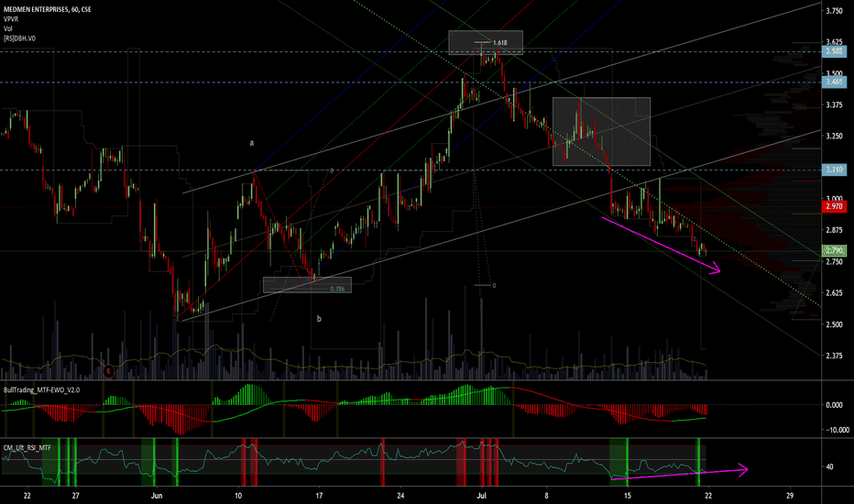Click the 2.375 price axis value
Image resolution: width=854 pixels, height=504 pixels.
pyautogui.click(x=835, y=356)
